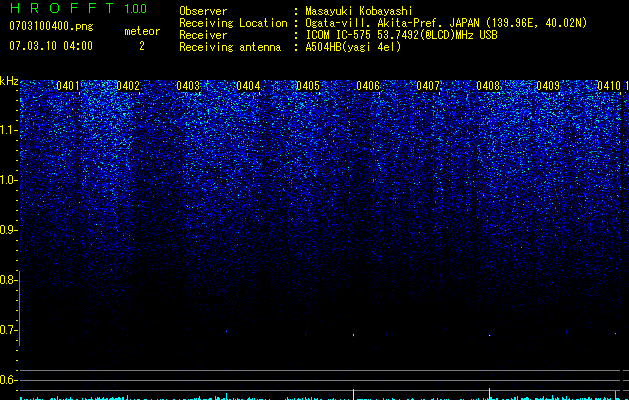Click the 0406 time marker label
This screenshot has width=629, height=400.
[368, 86]
